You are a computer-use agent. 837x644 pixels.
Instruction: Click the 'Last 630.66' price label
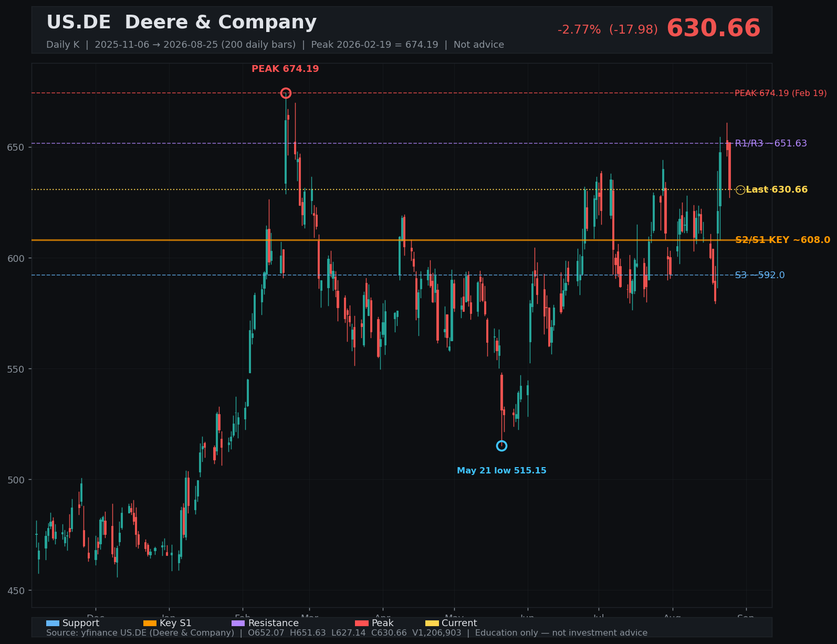coord(777,189)
